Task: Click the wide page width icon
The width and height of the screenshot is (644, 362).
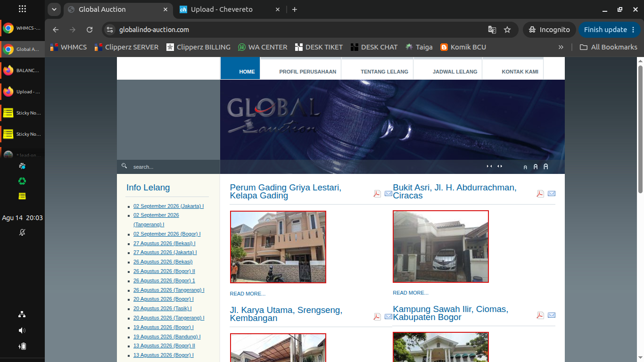Action: pyautogui.click(x=500, y=166)
